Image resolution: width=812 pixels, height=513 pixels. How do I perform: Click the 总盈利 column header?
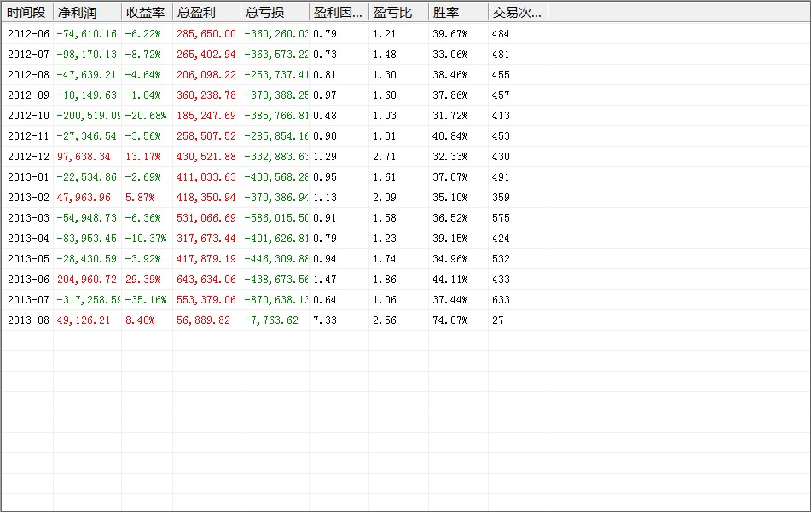(x=195, y=13)
